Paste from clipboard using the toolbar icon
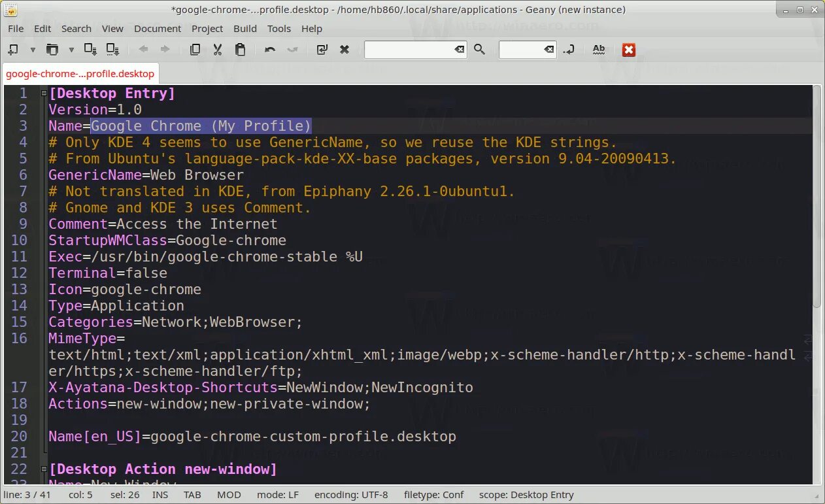 (240, 50)
